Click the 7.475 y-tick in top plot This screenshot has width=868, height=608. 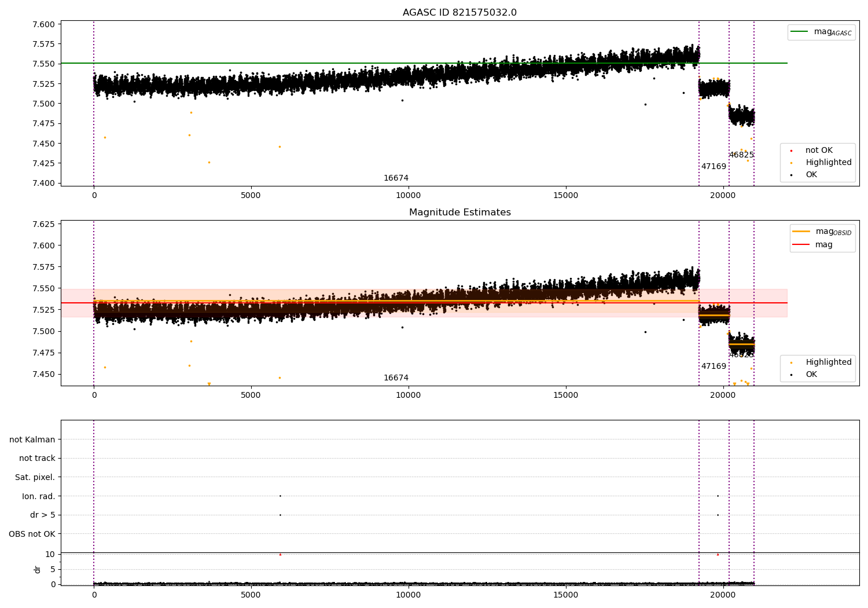coord(44,123)
